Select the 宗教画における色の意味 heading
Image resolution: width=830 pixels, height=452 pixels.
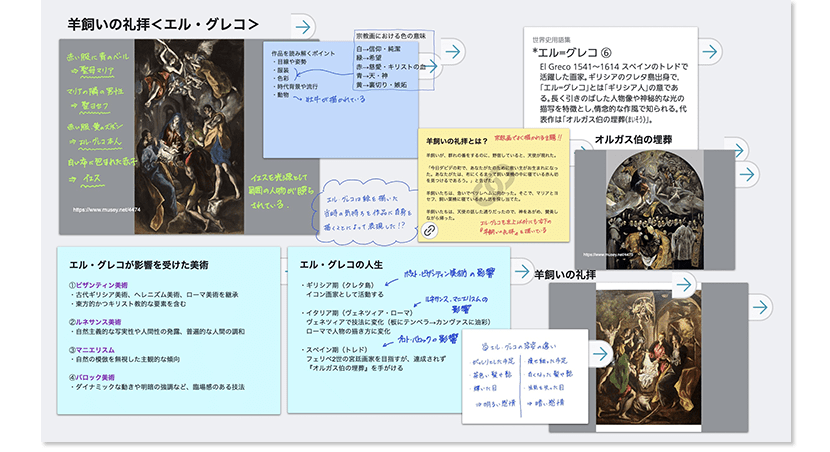pyautogui.click(x=391, y=36)
